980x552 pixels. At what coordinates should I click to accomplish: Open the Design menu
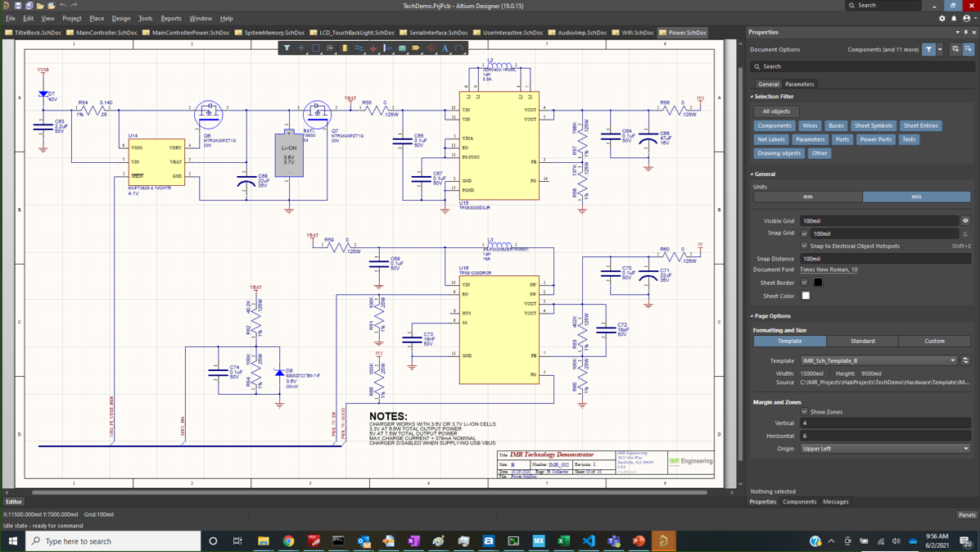click(x=120, y=18)
